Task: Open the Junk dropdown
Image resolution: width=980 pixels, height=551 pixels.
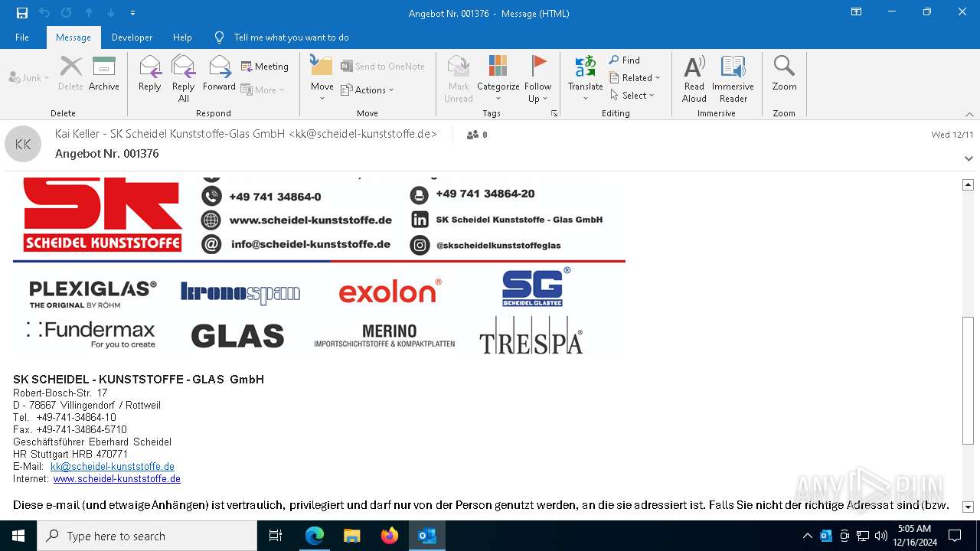Action: (28, 77)
